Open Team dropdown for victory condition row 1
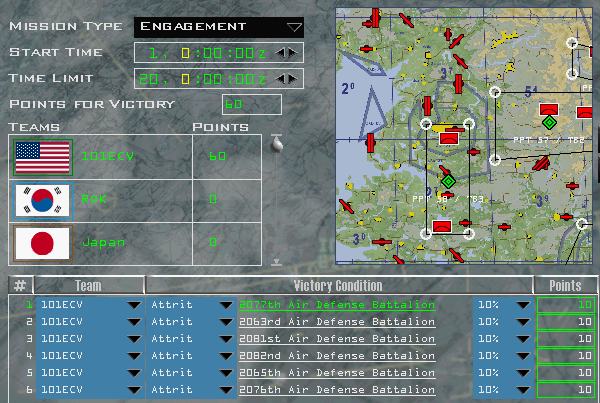 133,306
